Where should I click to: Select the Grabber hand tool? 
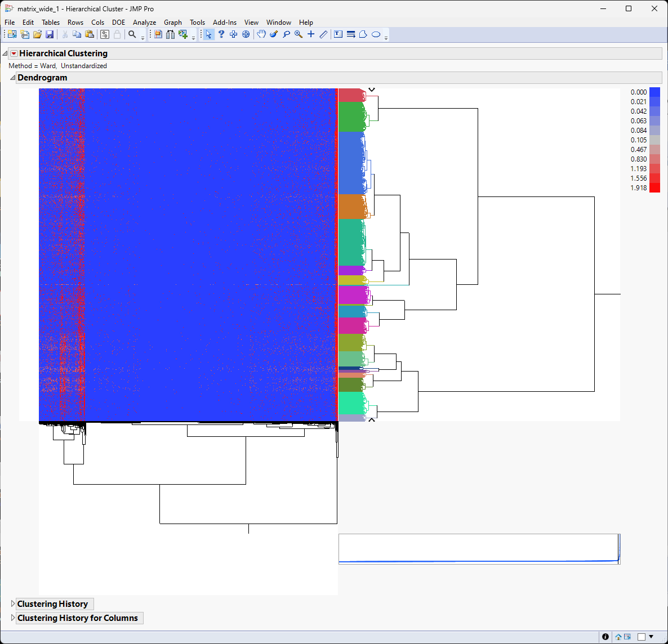tap(261, 34)
